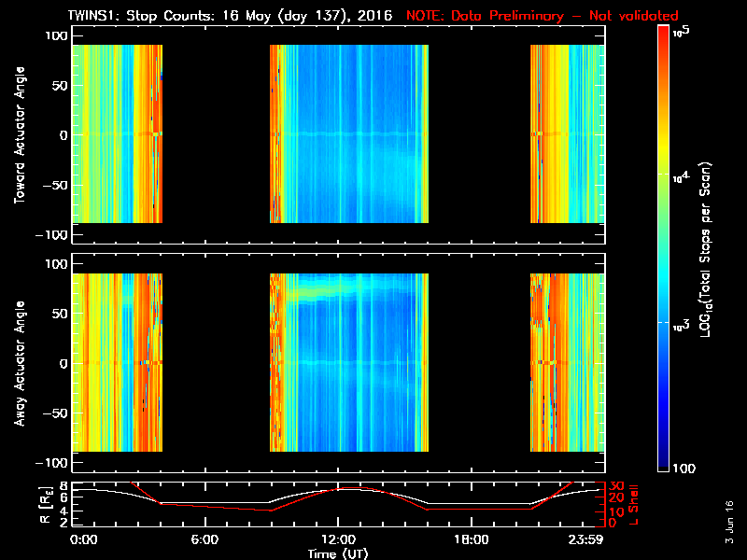Click the 10^3 tick label on colorbar
Viewport: 747px width, 560px height.
(684, 323)
